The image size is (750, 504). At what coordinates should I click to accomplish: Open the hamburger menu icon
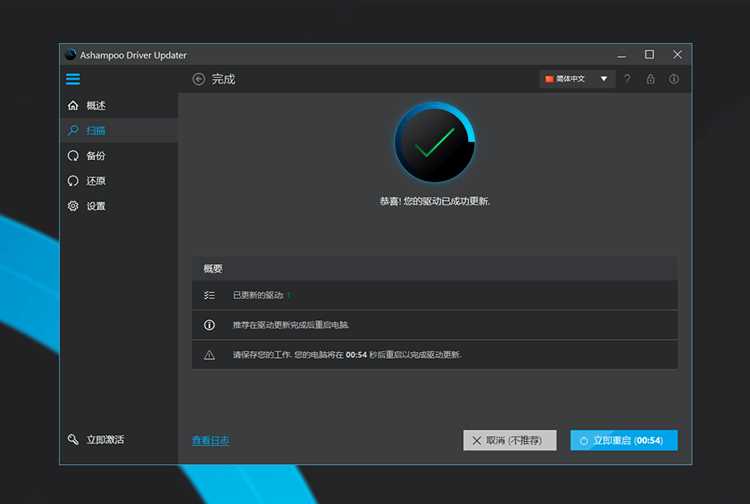coord(73,79)
